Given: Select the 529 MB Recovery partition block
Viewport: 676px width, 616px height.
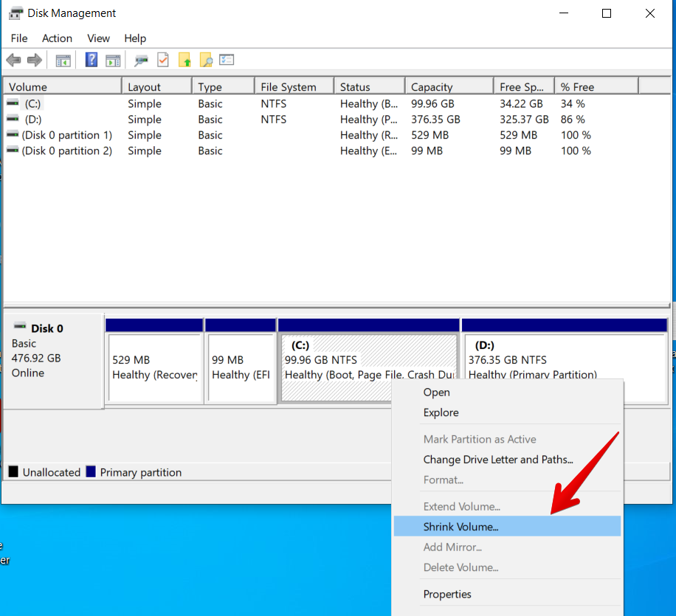Looking at the screenshot, I should coord(154,367).
